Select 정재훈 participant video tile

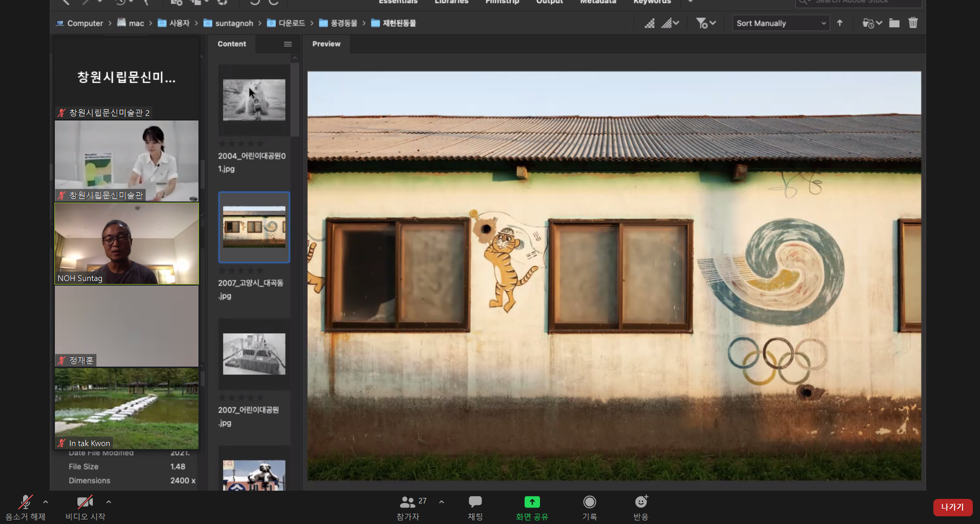[127, 326]
